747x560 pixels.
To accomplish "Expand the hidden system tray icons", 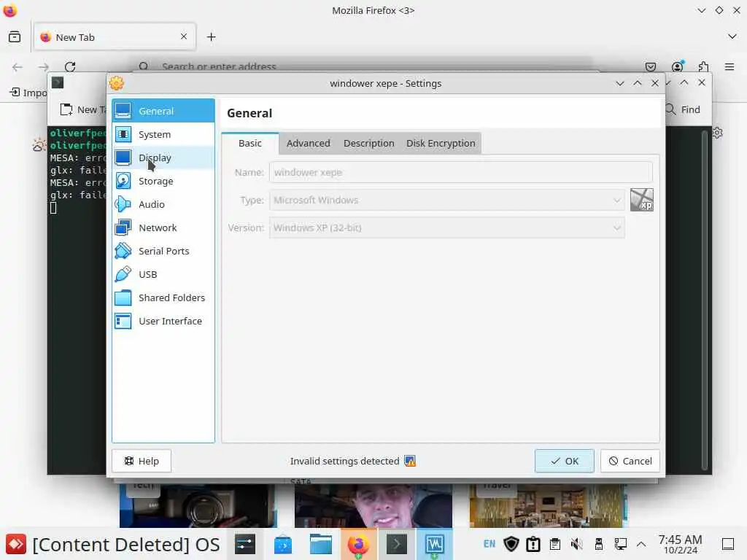I will 642,544.
